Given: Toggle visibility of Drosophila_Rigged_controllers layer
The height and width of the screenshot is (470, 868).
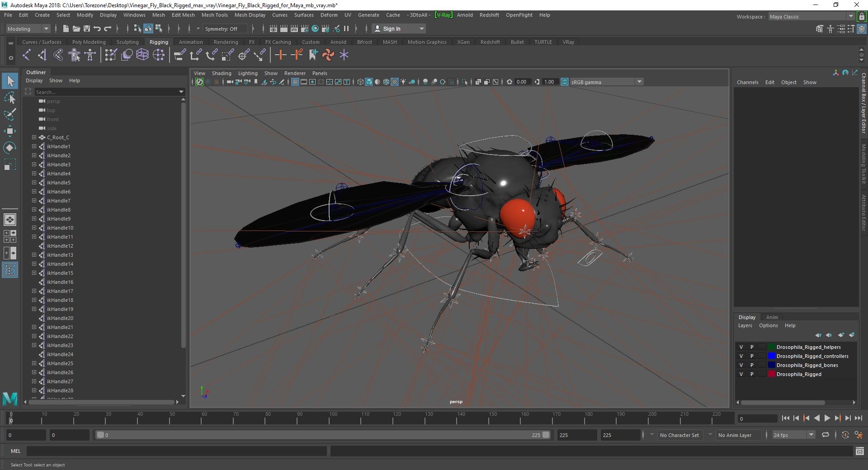Looking at the screenshot, I should click(x=741, y=356).
